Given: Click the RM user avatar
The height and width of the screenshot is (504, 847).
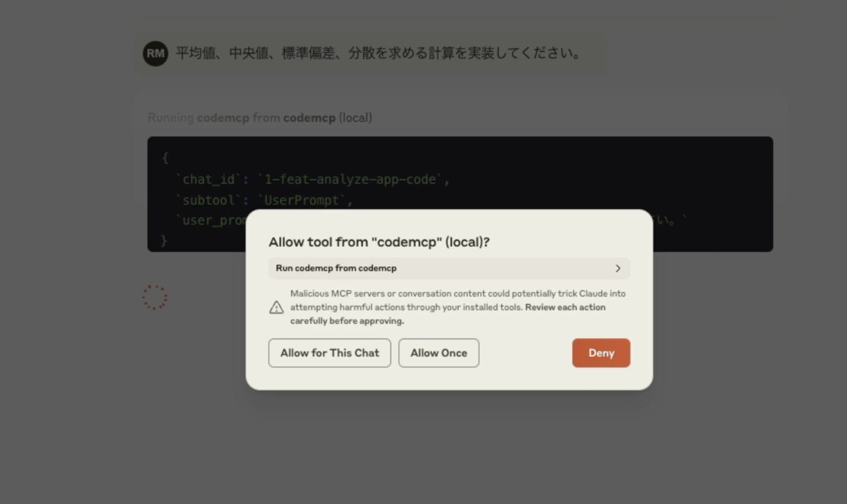Looking at the screenshot, I should (x=155, y=53).
